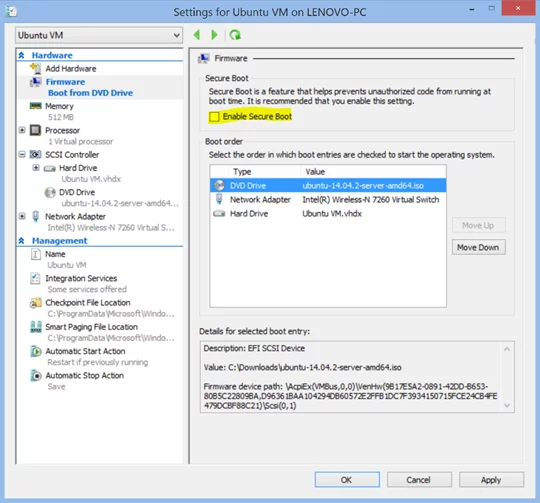The height and width of the screenshot is (503, 540).
Task: Expand the Hard Drive tree node
Action: tap(36, 168)
